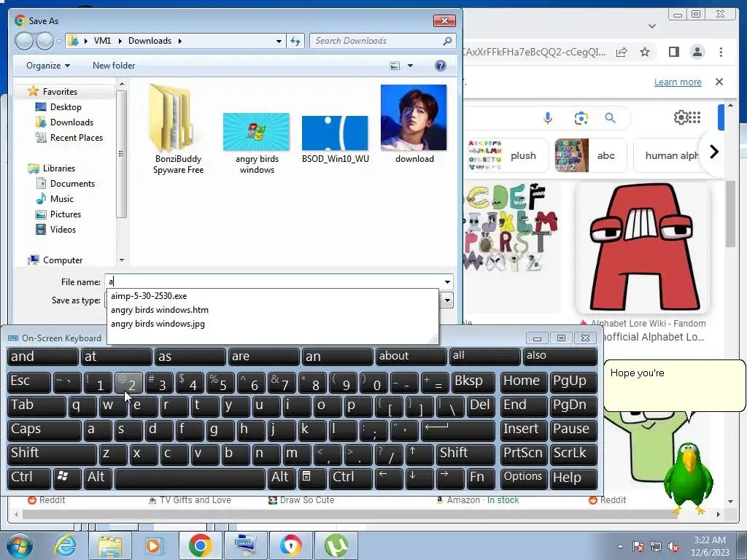Viewport: 747px width, 560px height.
Task: Open the help button in the Save As toolbar
Action: (441, 66)
